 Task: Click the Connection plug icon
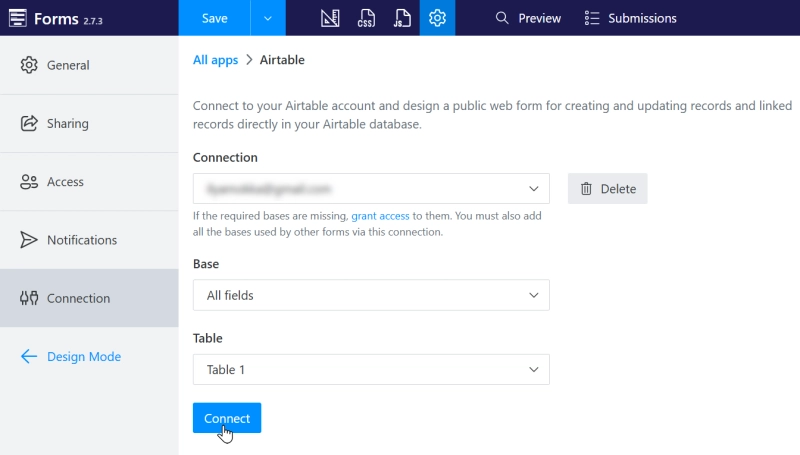click(29, 298)
